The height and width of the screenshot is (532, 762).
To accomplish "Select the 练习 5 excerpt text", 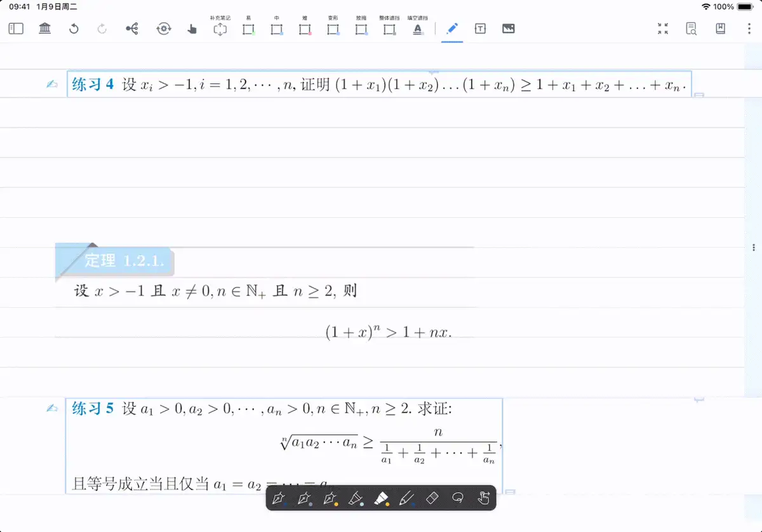I will point(284,445).
